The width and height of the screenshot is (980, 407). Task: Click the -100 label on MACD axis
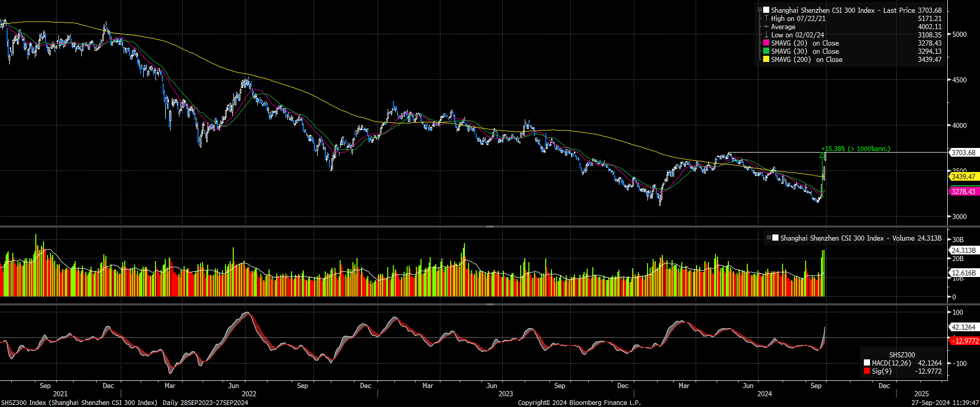(x=959, y=363)
